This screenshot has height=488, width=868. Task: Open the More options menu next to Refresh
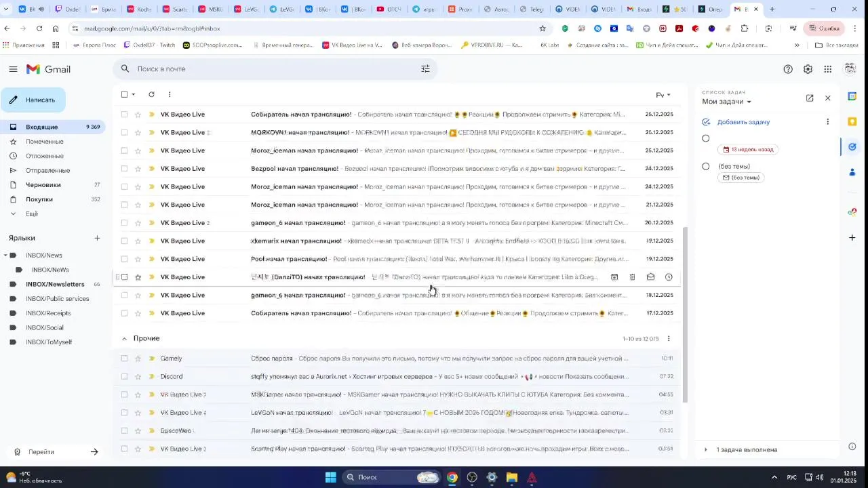[x=170, y=94]
